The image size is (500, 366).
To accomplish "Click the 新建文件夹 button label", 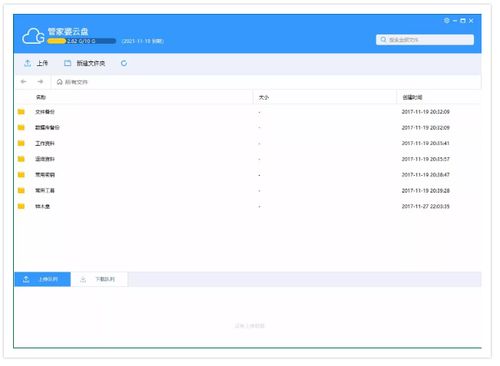I will point(91,63).
